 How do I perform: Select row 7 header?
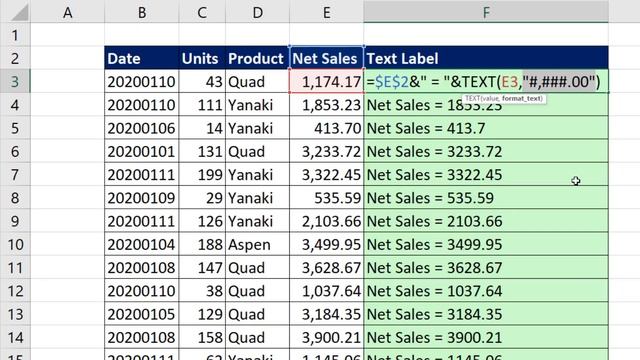coord(15,175)
